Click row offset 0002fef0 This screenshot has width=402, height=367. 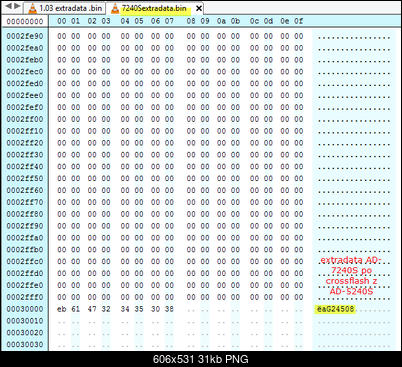pyautogui.click(x=25, y=107)
